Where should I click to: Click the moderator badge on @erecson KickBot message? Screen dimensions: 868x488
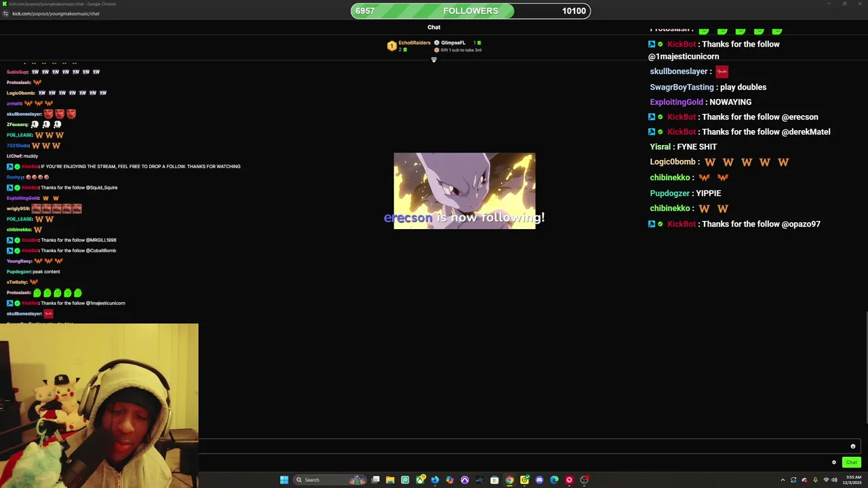[x=652, y=117]
